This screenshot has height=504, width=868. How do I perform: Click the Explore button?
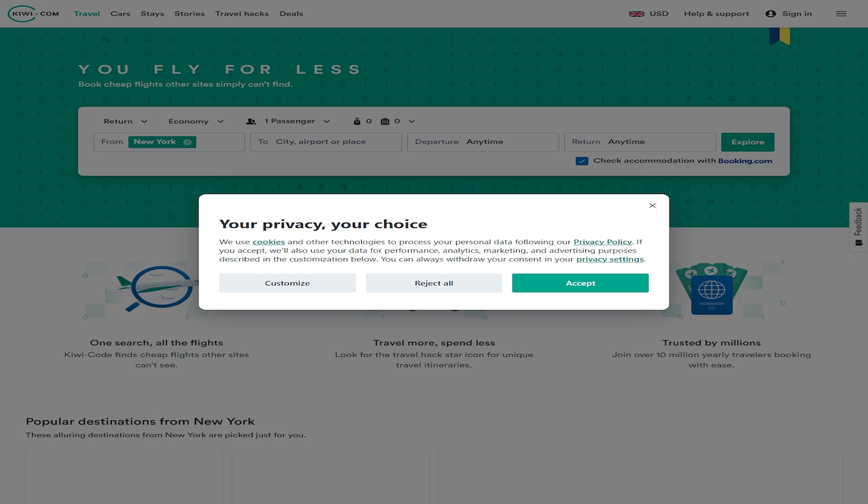coord(748,142)
